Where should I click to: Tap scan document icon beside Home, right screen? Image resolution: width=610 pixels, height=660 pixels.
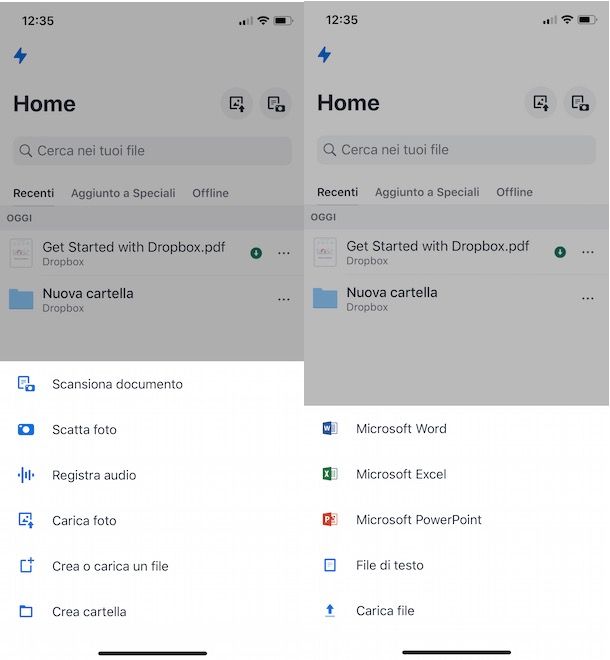580,103
